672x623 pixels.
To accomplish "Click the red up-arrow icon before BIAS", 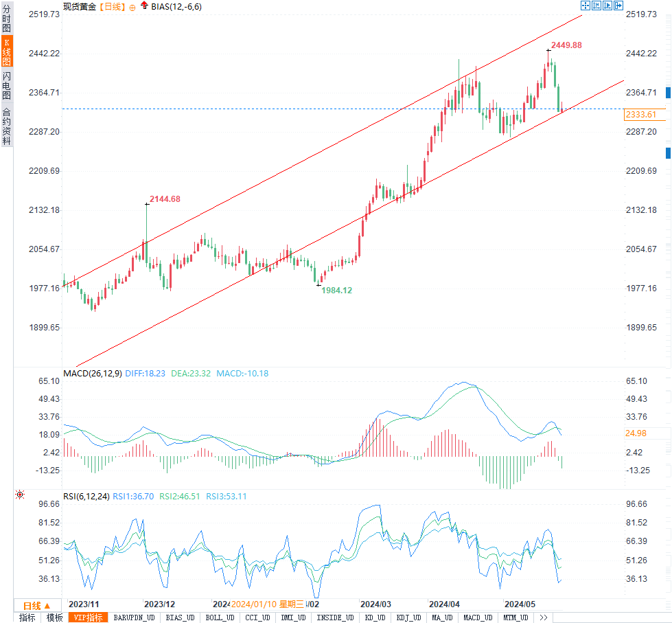I will pyautogui.click(x=143, y=5).
